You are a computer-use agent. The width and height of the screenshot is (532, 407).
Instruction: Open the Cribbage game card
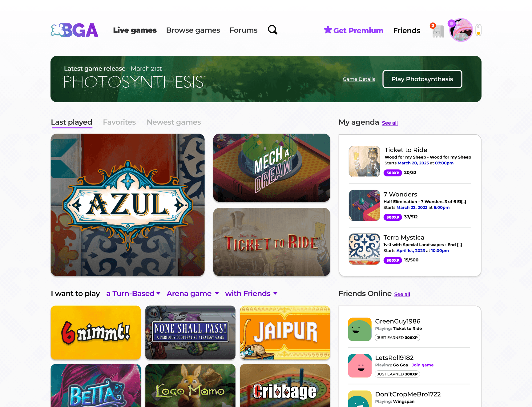pyautogui.click(x=285, y=386)
